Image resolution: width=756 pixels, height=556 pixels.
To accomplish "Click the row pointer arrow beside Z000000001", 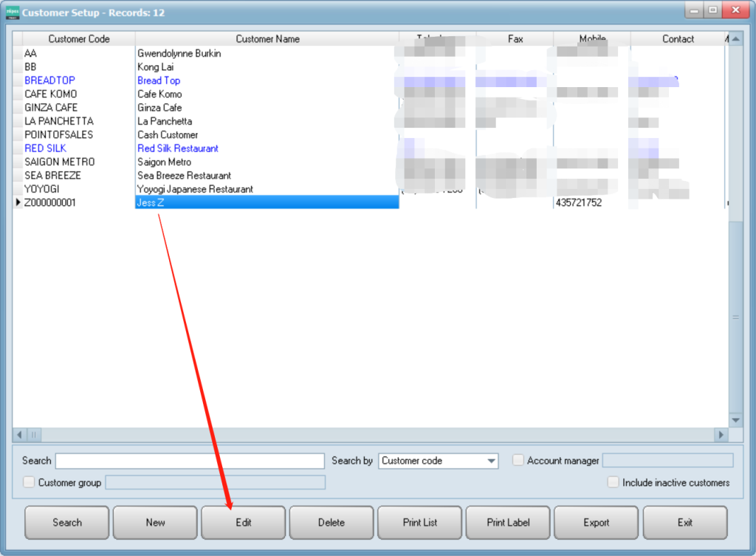I will tap(18, 202).
